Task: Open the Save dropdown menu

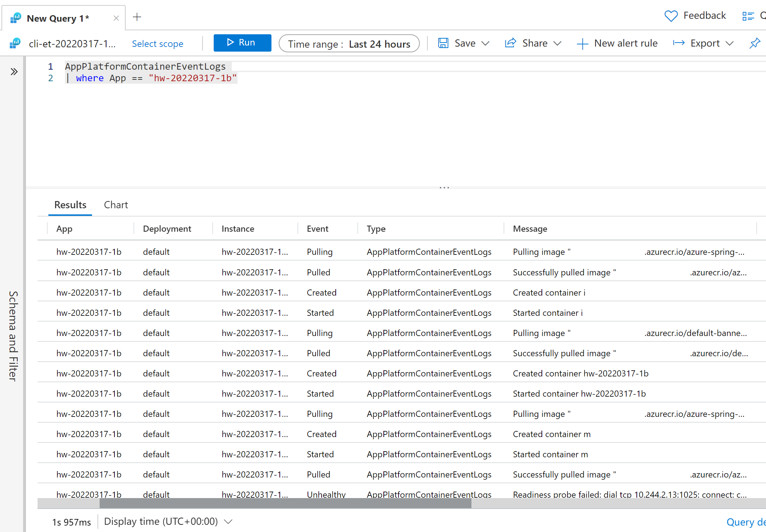Action: (x=483, y=43)
